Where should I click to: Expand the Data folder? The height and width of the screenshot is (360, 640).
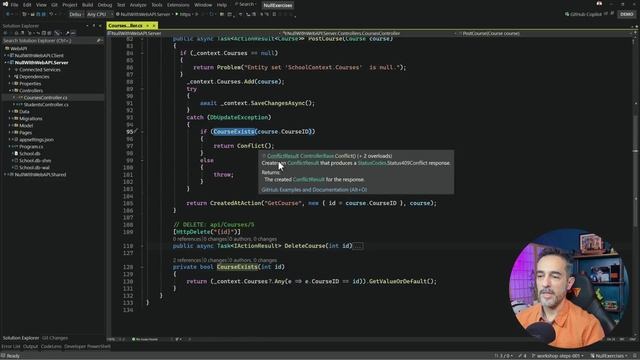10,111
